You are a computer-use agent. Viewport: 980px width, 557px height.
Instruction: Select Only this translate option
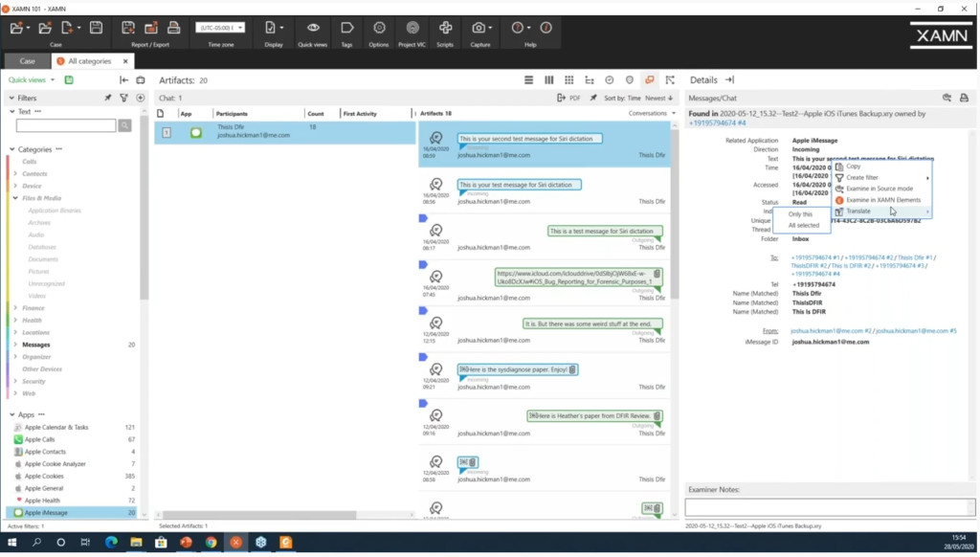tap(802, 214)
